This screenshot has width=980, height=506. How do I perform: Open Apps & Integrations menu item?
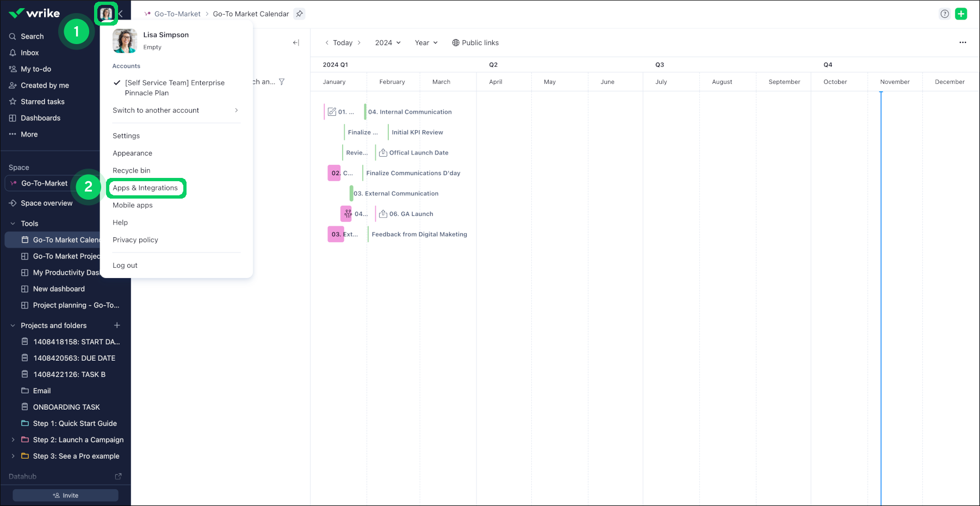tap(146, 188)
